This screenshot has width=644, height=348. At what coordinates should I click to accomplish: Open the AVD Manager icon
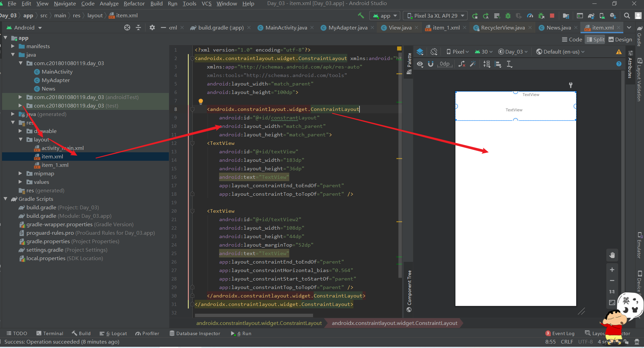tap(602, 16)
